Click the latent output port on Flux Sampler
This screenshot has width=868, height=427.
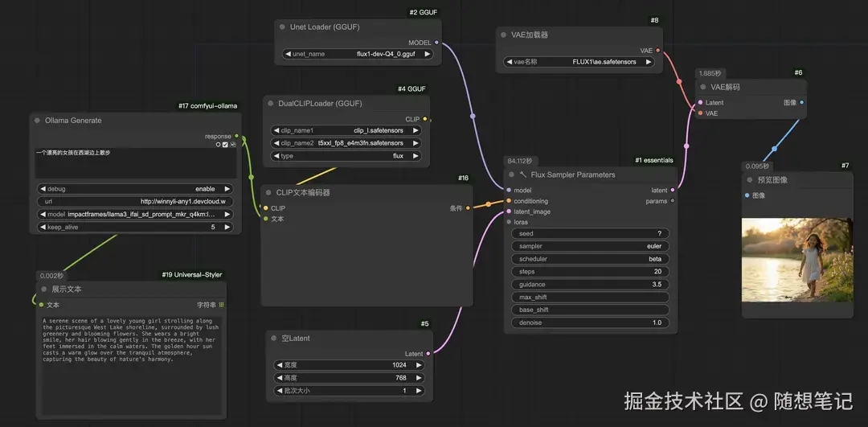coord(673,190)
